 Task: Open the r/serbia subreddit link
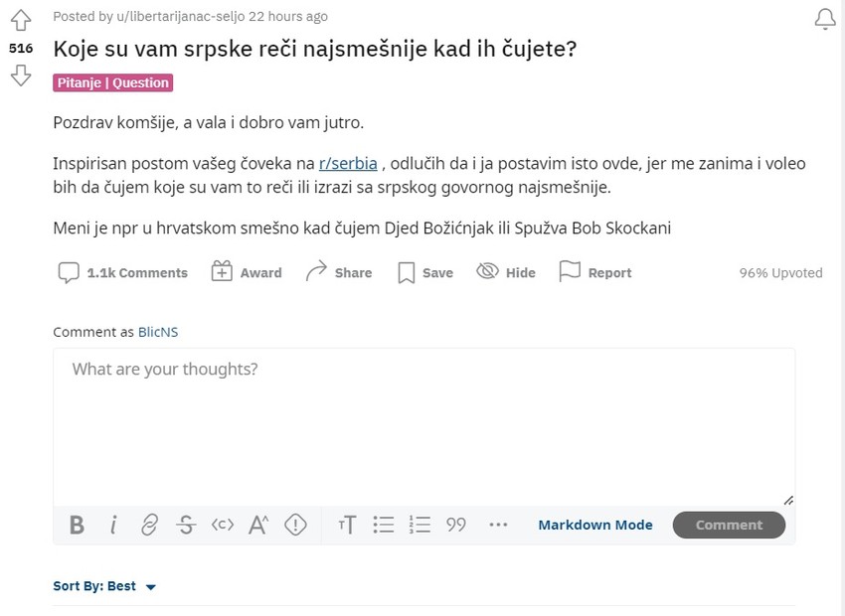coord(348,163)
